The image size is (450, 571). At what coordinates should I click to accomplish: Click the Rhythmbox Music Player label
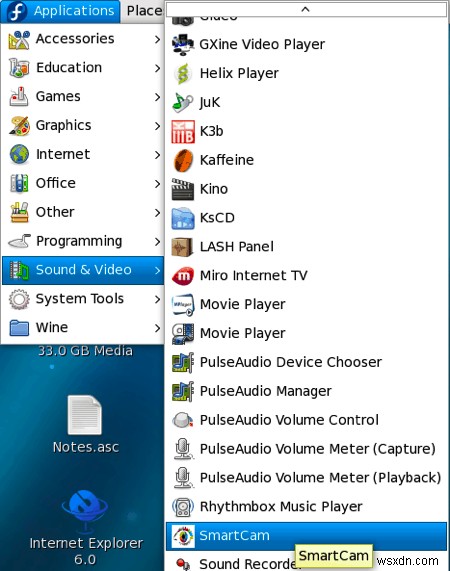click(281, 507)
